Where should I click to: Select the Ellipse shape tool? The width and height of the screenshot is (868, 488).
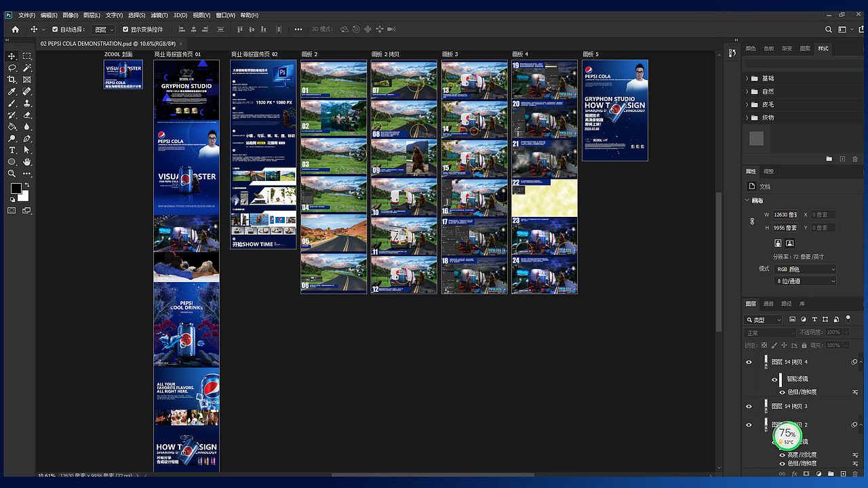[12, 162]
